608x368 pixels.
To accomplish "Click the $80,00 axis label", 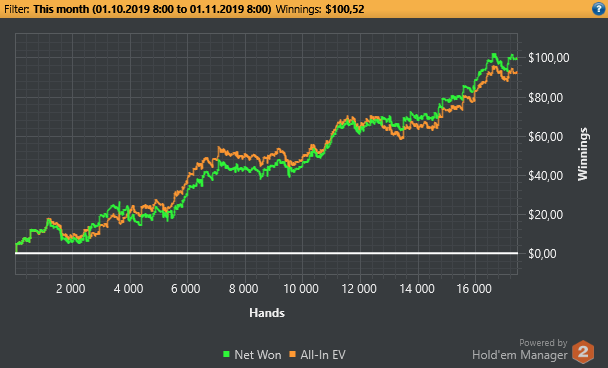I will [546, 97].
